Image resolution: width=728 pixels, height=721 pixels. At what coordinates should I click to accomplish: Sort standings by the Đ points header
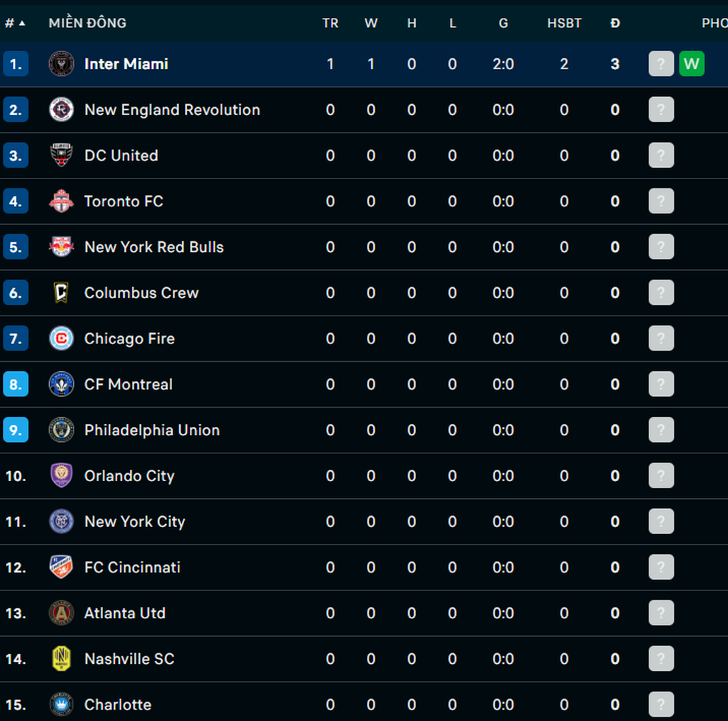point(615,23)
